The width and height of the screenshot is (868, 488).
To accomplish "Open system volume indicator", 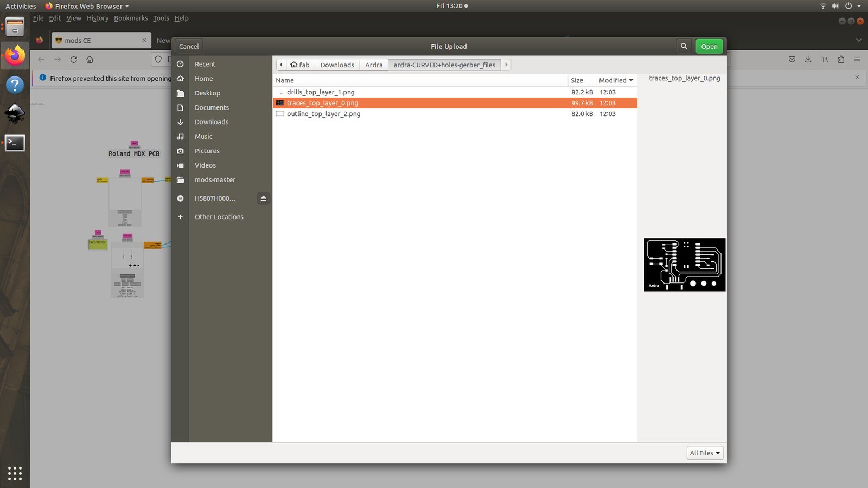I will [835, 6].
